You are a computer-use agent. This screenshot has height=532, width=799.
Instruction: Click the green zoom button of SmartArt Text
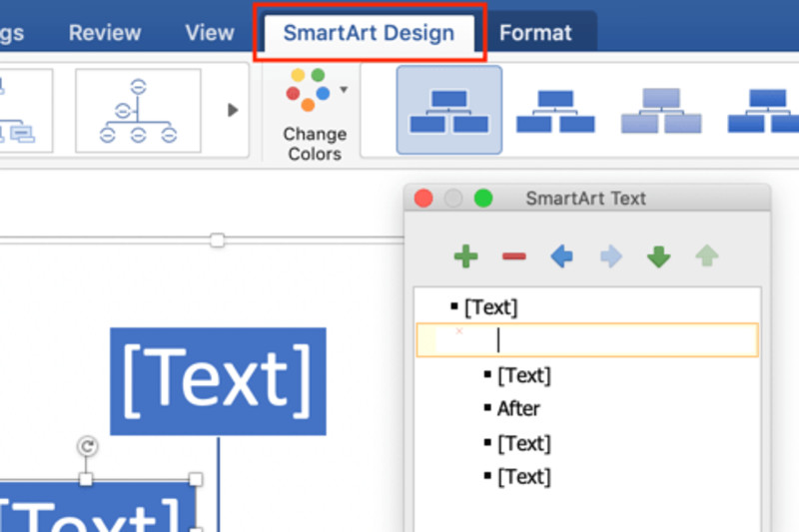pyautogui.click(x=483, y=198)
